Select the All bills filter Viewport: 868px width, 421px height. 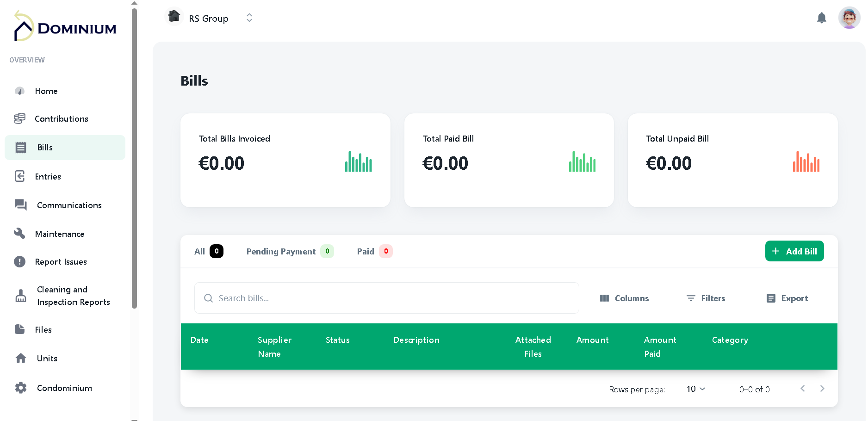click(x=200, y=251)
